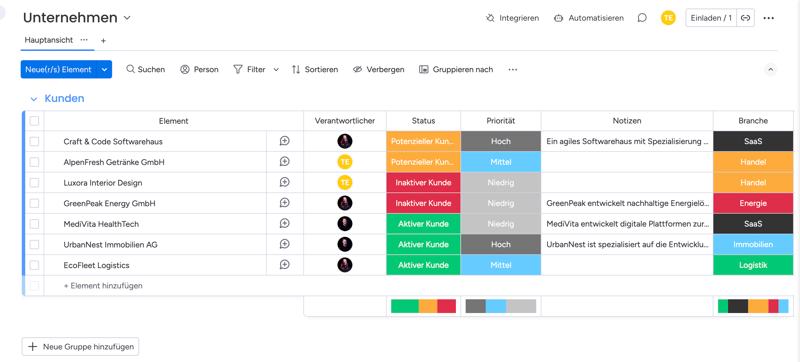Check the AlpenFresh Getränke GmbH row checkbox

click(34, 162)
